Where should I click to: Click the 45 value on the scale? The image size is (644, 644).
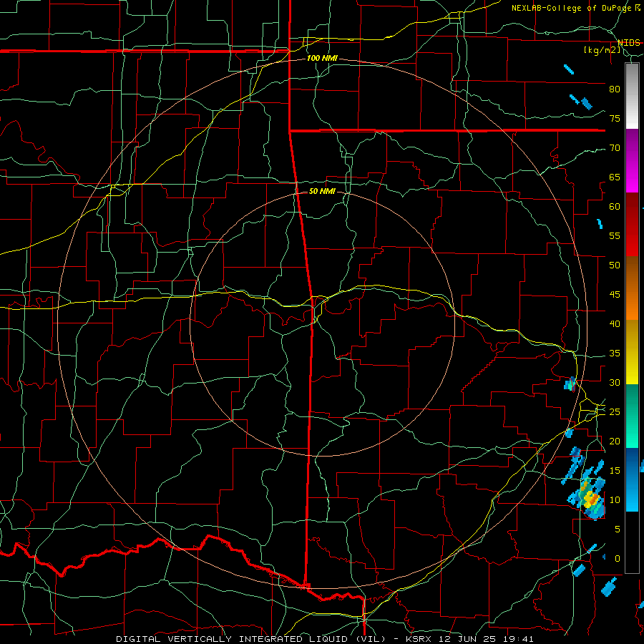tap(615, 295)
